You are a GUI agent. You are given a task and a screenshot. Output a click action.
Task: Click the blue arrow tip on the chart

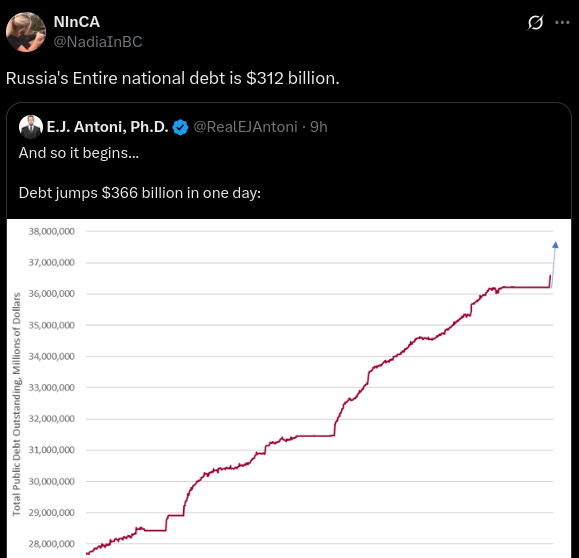[555, 244]
